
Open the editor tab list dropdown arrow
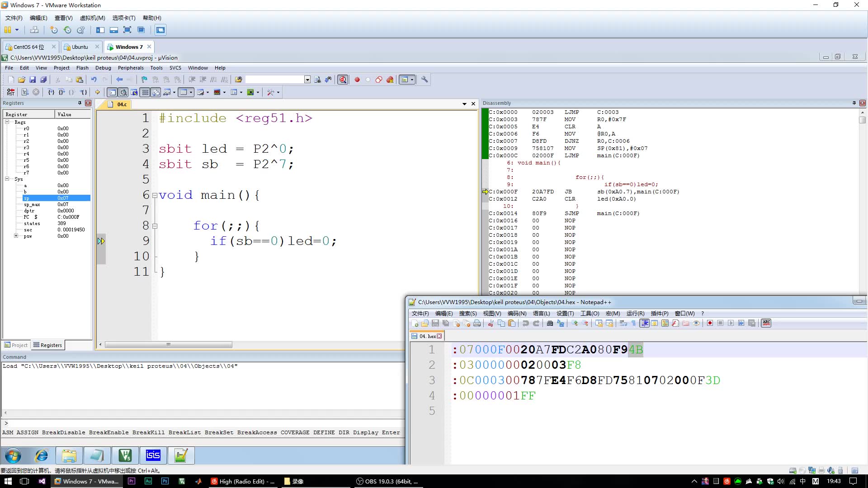click(x=464, y=104)
